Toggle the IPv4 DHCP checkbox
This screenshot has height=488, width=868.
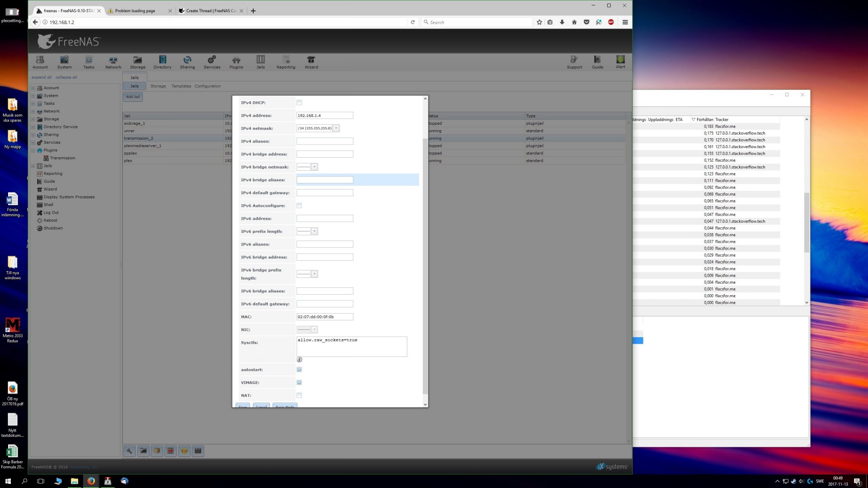(299, 103)
